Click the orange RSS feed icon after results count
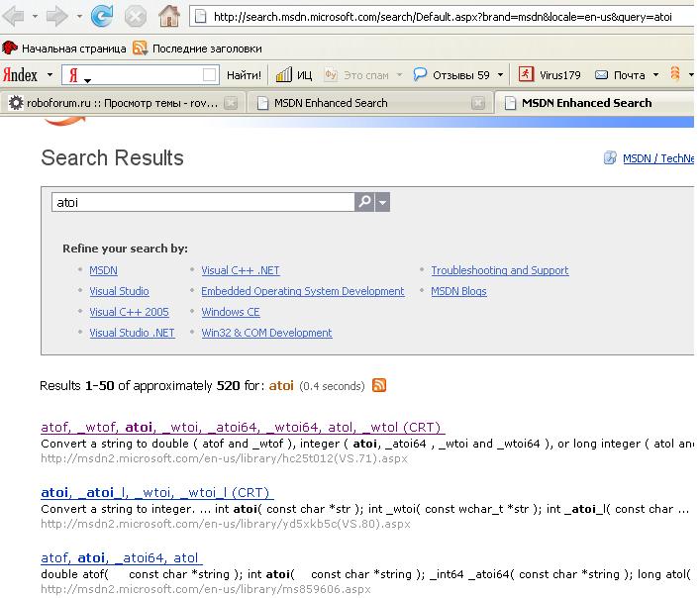The image size is (700, 598). 378,385
